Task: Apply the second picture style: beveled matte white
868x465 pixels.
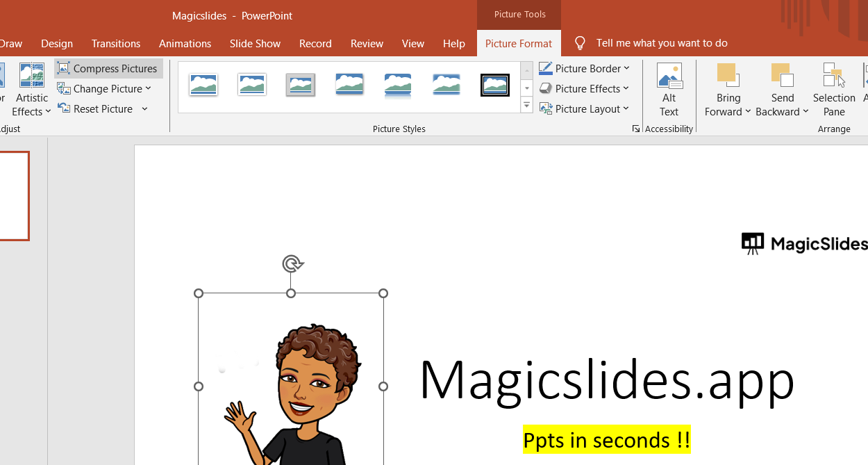Action: (x=252, y=85)
